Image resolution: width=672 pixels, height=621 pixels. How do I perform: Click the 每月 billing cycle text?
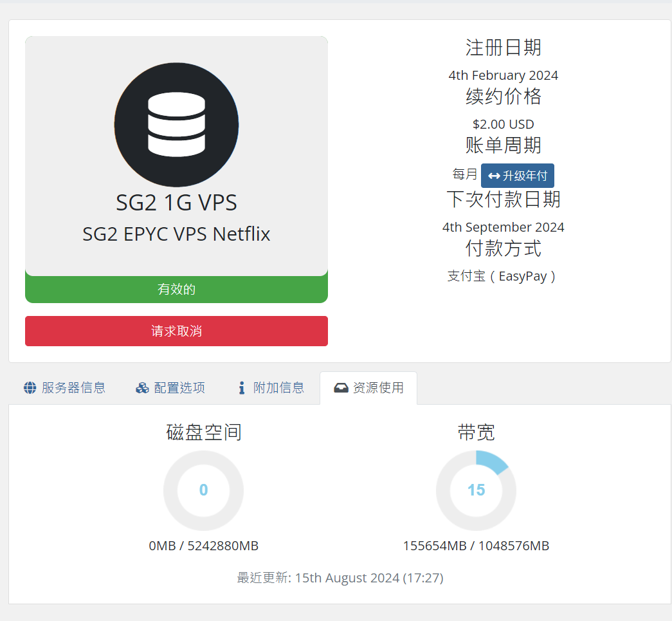(x=465, y=174)
